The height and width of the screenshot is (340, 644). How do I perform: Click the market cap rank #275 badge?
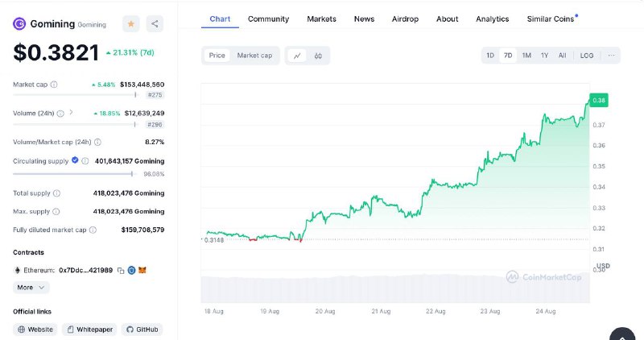coord(155,95)
